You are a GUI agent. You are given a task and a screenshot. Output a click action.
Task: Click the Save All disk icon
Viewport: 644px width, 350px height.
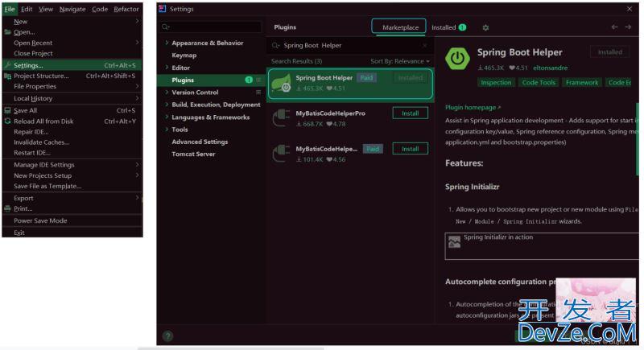[x=7, y=110]
